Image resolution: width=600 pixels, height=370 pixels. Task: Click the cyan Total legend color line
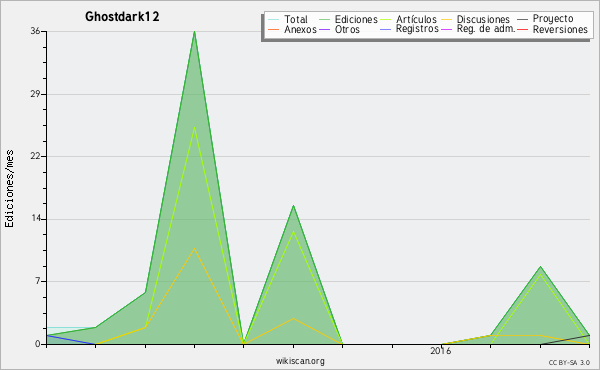[x=273, y=20]
